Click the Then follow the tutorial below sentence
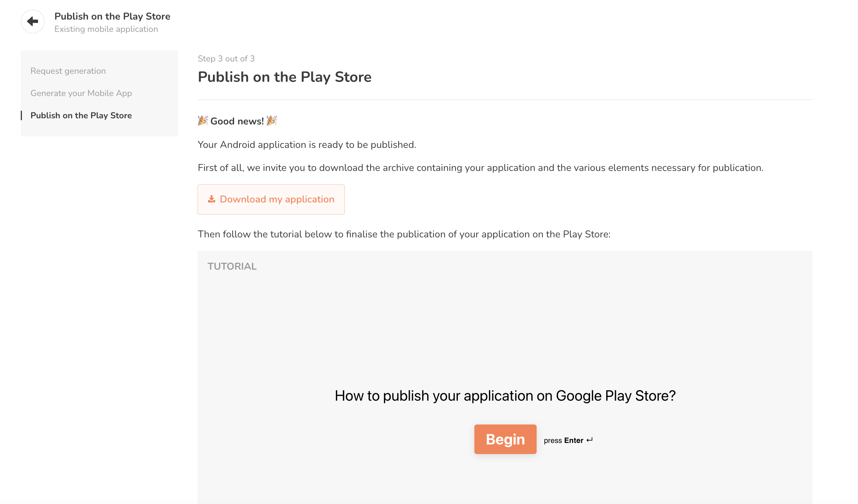Screen dimensions: 858x504 (x=404, y=234)
